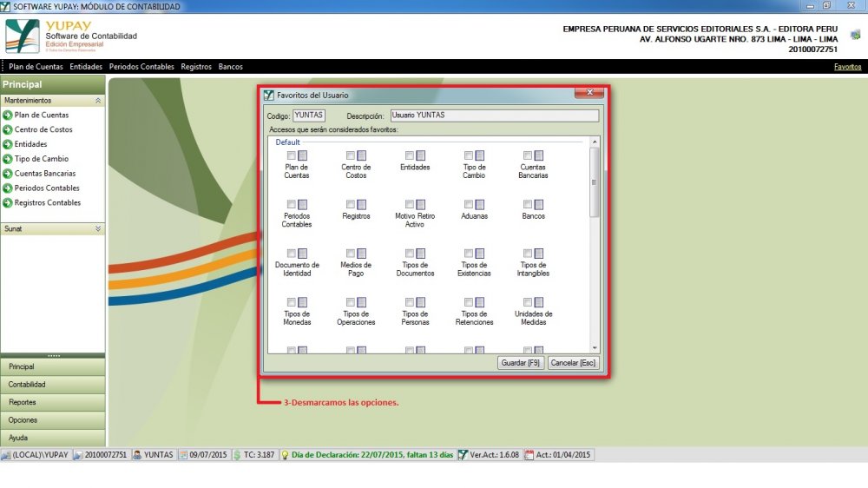Click the Tipos de Personas icon
Image resolution: width=868 pixels, height=488 pixels.
pyautogui.click(x=421, y=302)
